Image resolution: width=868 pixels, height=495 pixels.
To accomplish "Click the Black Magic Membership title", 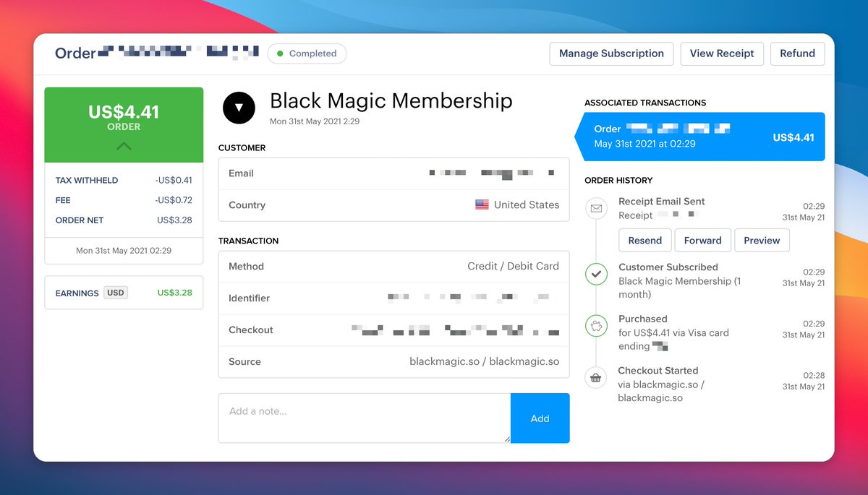I will (x=391, y=100).
